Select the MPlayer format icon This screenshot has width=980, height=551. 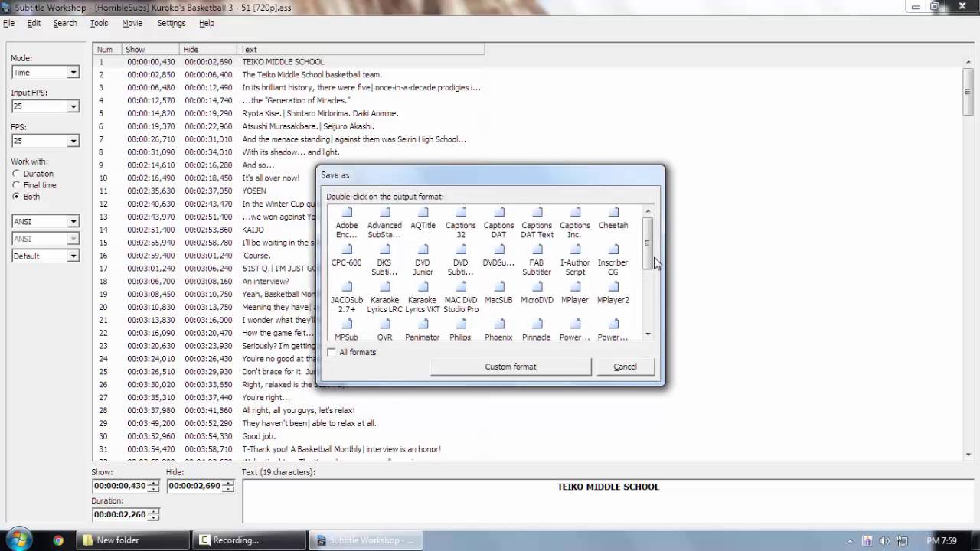point(575,294)
